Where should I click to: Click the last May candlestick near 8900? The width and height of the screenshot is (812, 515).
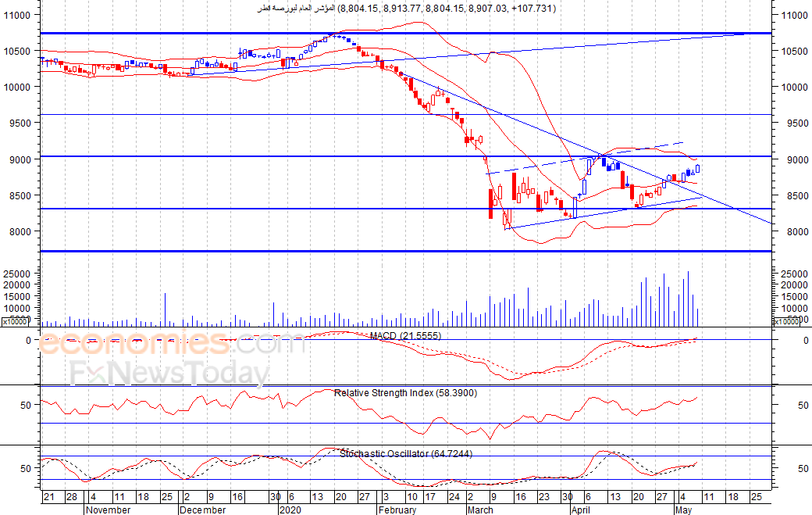(697, 168)
